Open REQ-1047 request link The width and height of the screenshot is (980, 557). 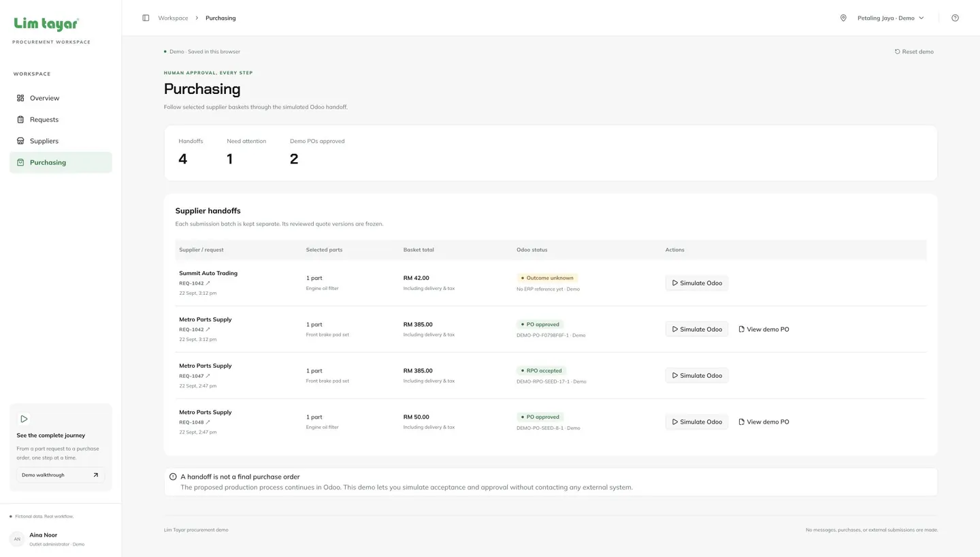tap(195, 376)
